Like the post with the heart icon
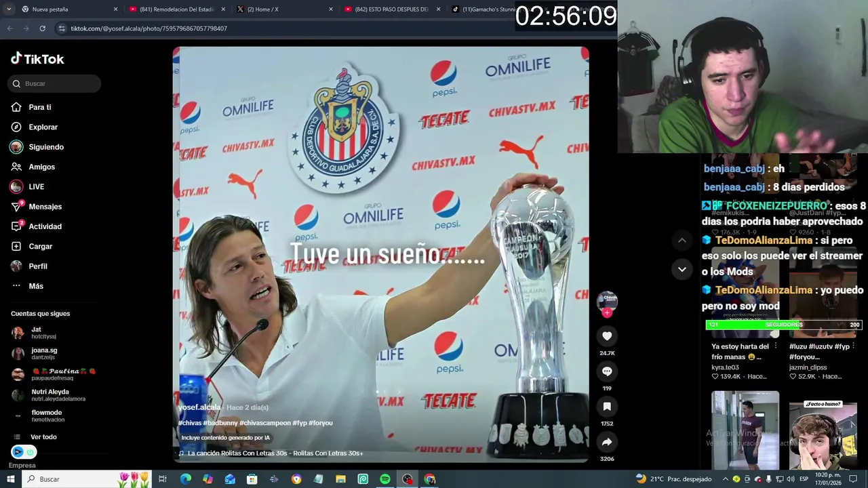Viewport: 868px width, 488px height. (x=607, y=335)
